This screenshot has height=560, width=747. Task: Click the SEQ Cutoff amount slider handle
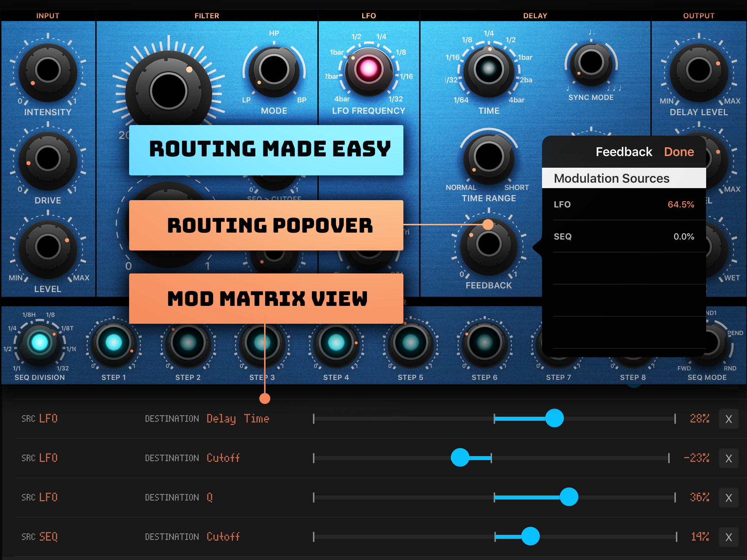pyautogui.click(x=530, y=536)
